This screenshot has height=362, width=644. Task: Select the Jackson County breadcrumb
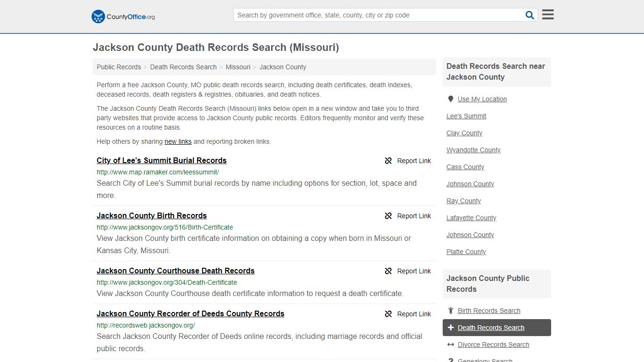pos(283,67)
